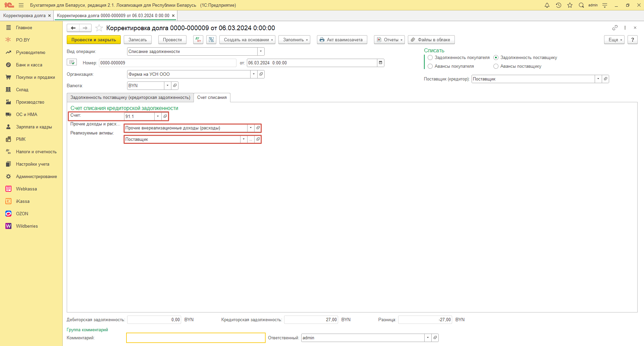Open Заполнить button menu

point(294,40)
